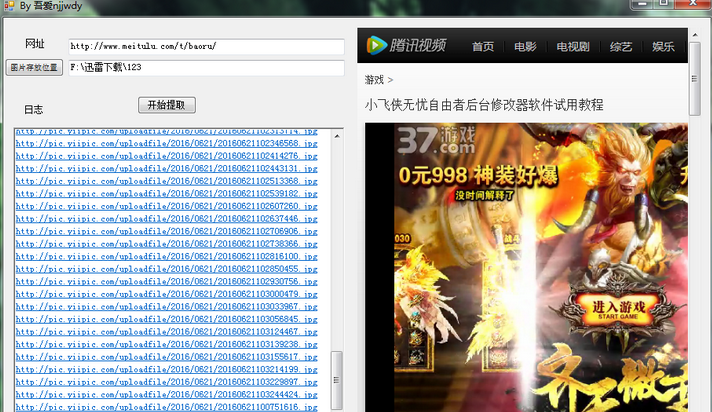The image size is (712, 412).
Task: Open log link ending 20160621102607260.jpg
Action: (x=167, y=206)
